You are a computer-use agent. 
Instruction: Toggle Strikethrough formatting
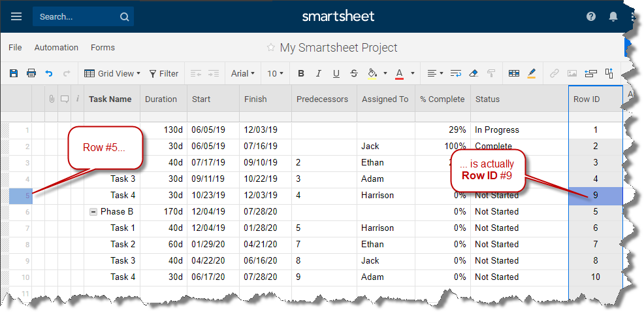[x=354, y=73]
